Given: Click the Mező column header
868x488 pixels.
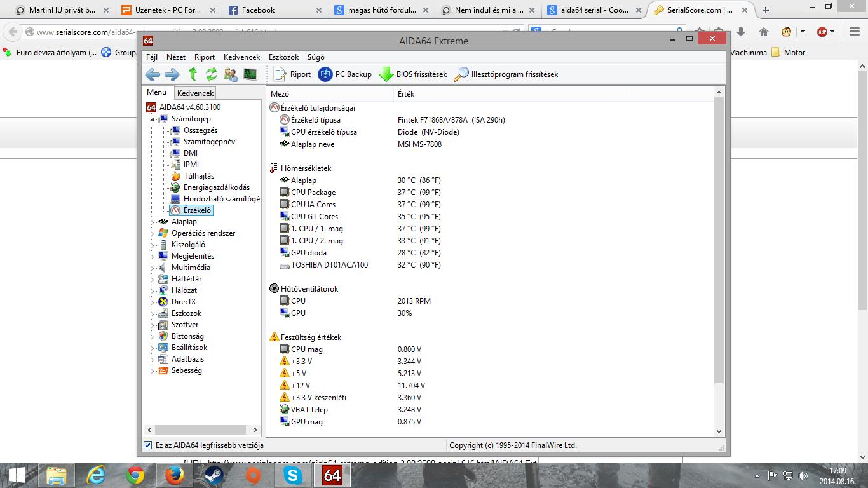Looking at the screenshot, I should click(330, 93).
